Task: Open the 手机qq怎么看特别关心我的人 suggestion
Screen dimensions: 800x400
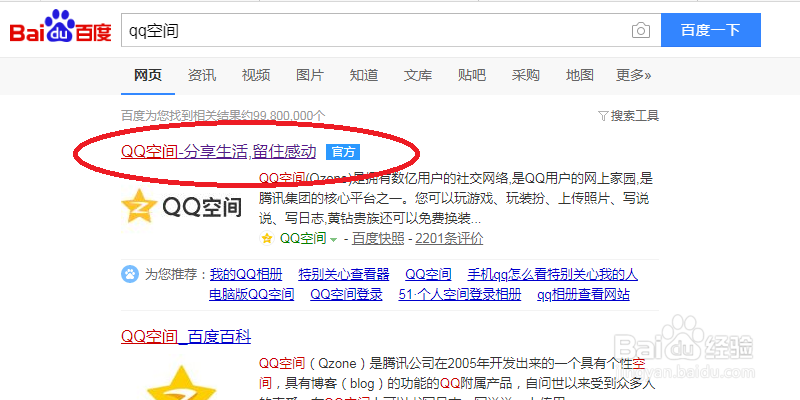Action: tap(553, 274)
